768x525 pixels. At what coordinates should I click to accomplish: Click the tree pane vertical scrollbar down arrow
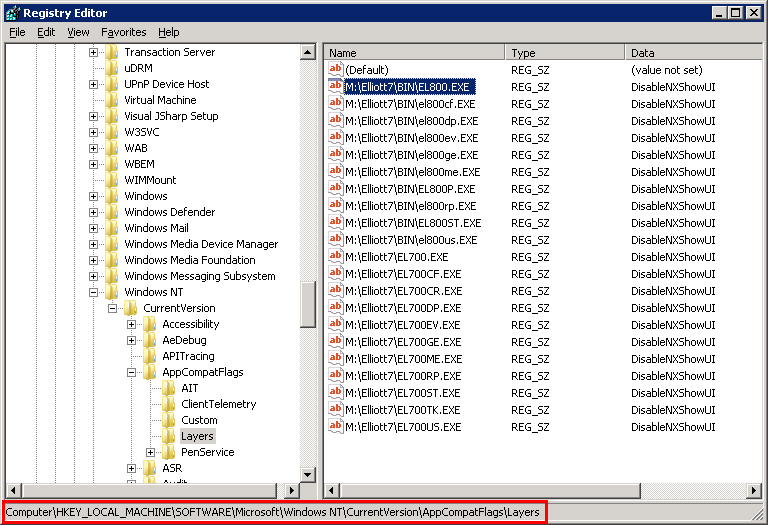point(308,474)
